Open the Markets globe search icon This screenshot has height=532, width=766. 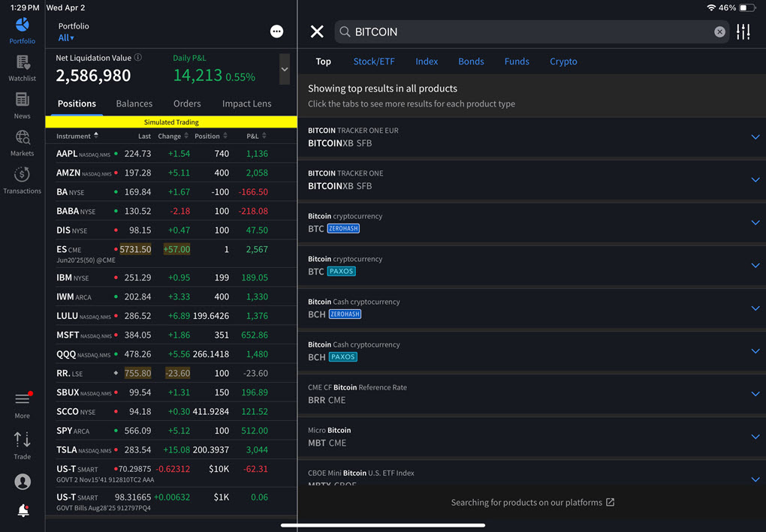point(23,138)
